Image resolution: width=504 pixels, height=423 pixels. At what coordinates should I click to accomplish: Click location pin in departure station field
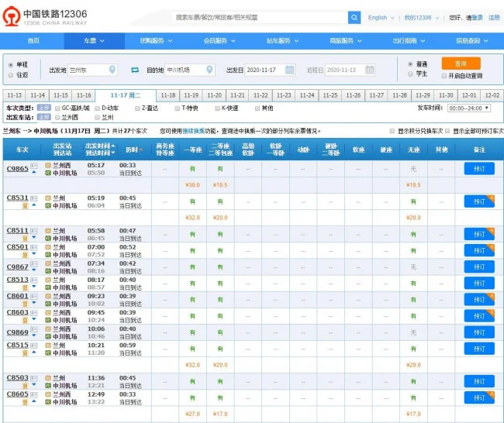pos(112,70)
